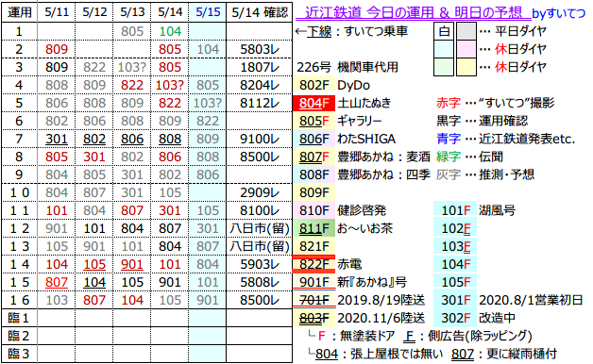
Task: Click the 821F legend cell
Action: coord(313,246)
